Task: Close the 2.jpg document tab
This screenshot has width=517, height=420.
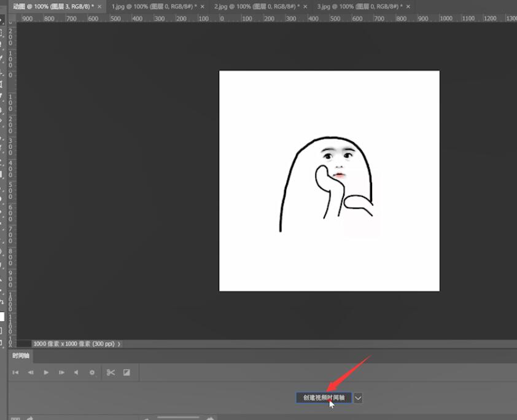Action: [x=305, y=7]
